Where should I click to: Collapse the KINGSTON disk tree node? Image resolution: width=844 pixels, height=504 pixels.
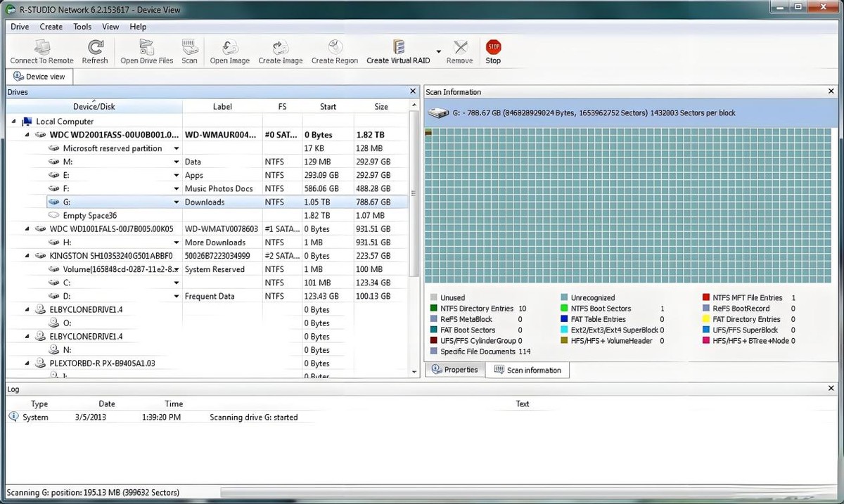pyautogui.click(x=27, y=256)
